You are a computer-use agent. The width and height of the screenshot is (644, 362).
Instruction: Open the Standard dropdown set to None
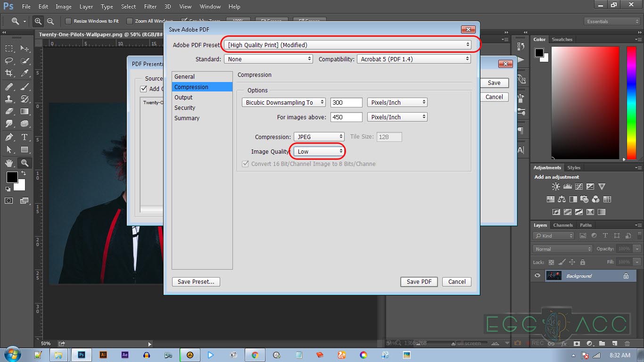pyautogui.click(x=268, y=59)
